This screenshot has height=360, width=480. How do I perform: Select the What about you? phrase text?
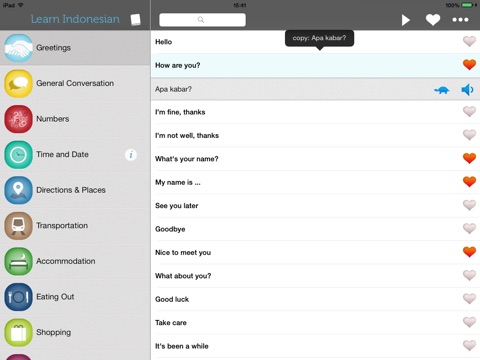(x=183, y=276)
